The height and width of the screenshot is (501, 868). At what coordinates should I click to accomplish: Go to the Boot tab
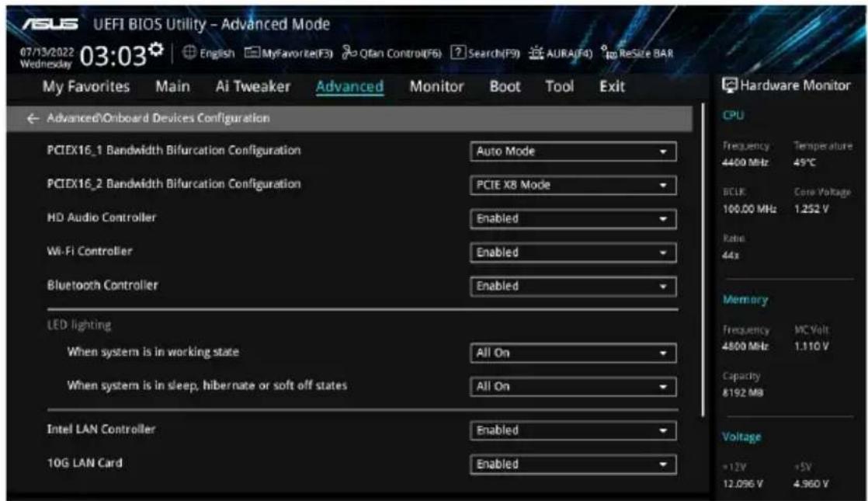pos(505,86)
